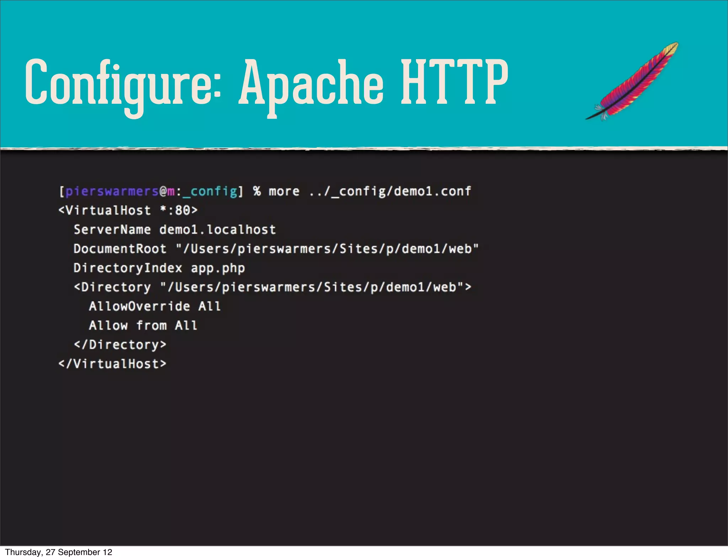Click 'DirectoryIndex app.php' line
The width and height of the screenshot is (728, 560).
click(x=159, y=268)
